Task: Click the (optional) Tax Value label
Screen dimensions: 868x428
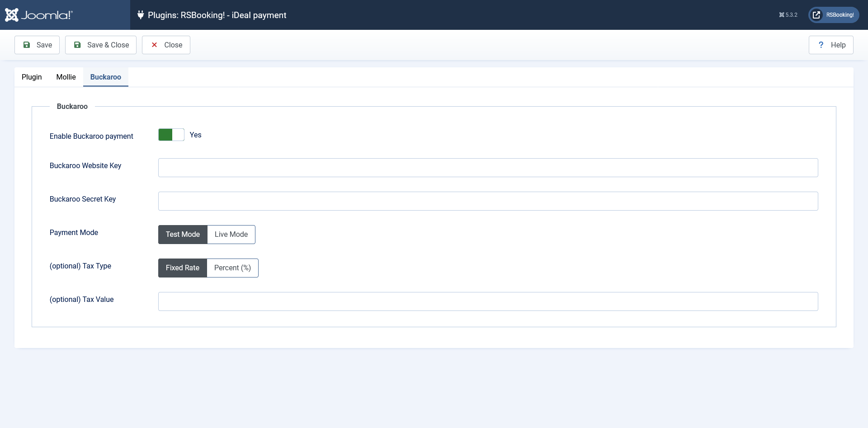Action: 82,299
